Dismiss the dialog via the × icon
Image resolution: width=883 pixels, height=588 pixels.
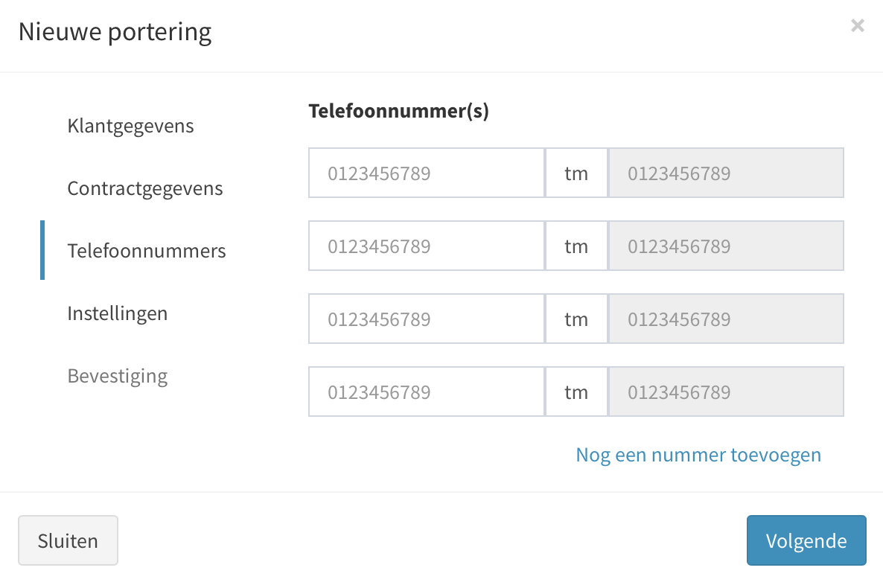tap(857, 25)
